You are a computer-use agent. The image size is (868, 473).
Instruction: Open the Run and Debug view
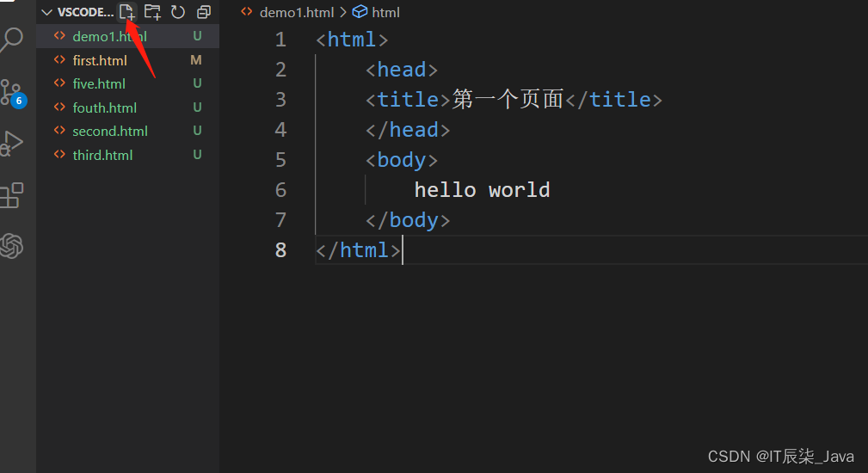tap(12, 144)
